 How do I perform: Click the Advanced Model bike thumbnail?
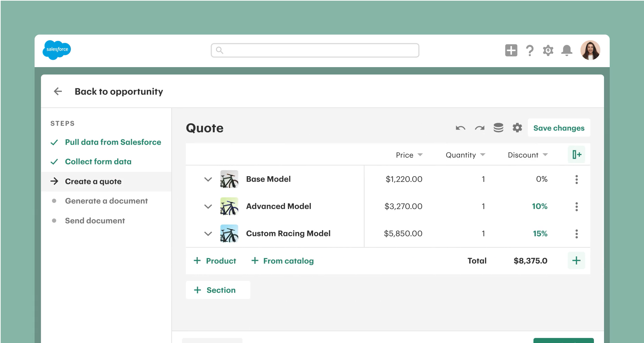pyautogui.click(x=229, y=206)
